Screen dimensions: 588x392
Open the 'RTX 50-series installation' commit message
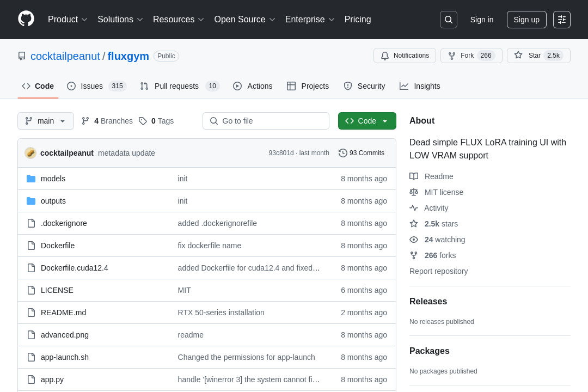221,313
